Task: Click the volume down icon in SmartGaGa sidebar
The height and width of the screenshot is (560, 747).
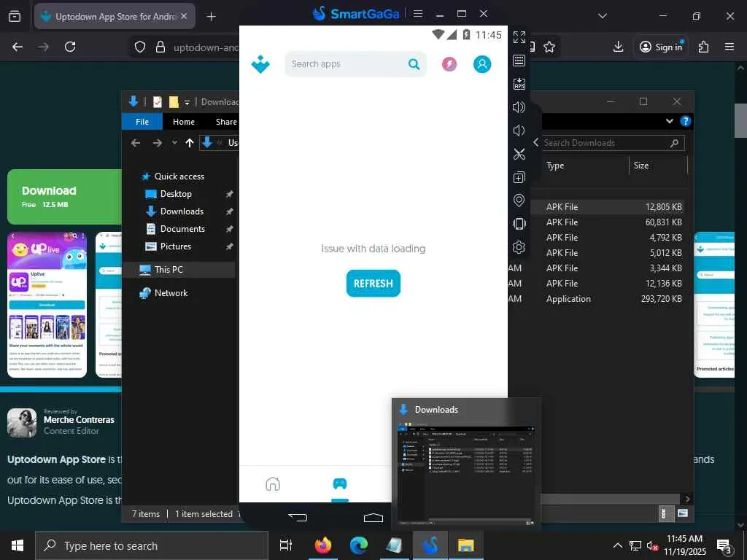Action: tap(519, 131)
